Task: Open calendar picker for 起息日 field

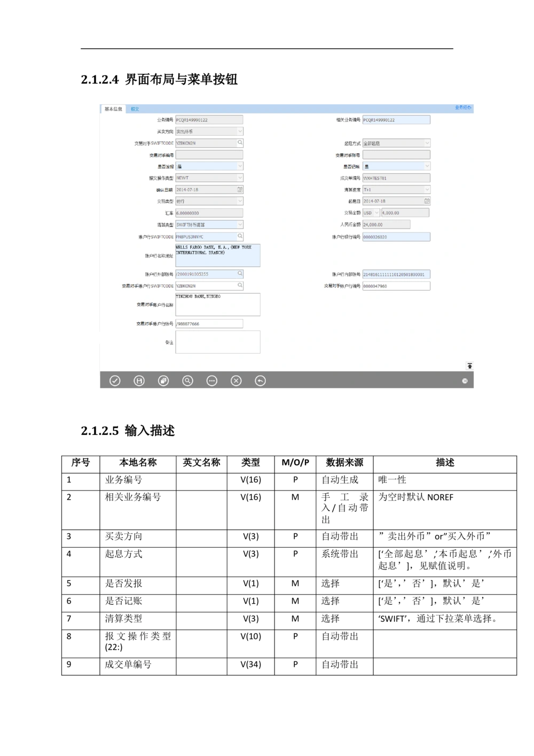Action: tap(427, 201)
